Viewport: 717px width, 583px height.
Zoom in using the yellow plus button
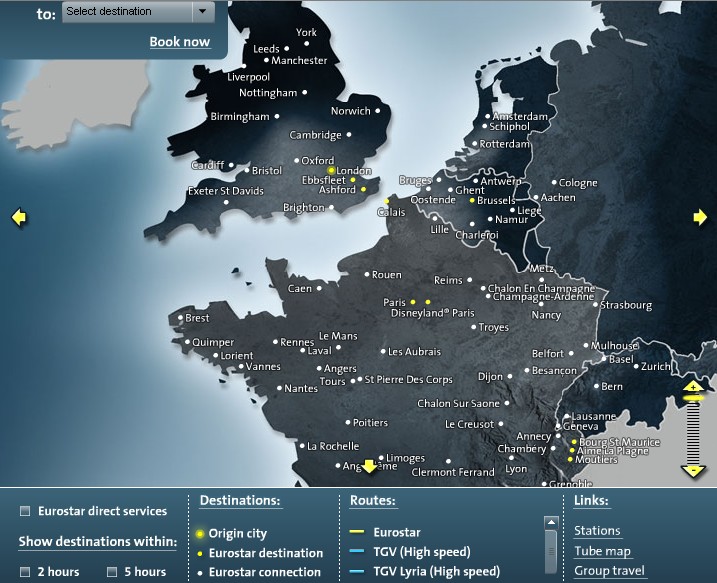click(x=692, y=386)
